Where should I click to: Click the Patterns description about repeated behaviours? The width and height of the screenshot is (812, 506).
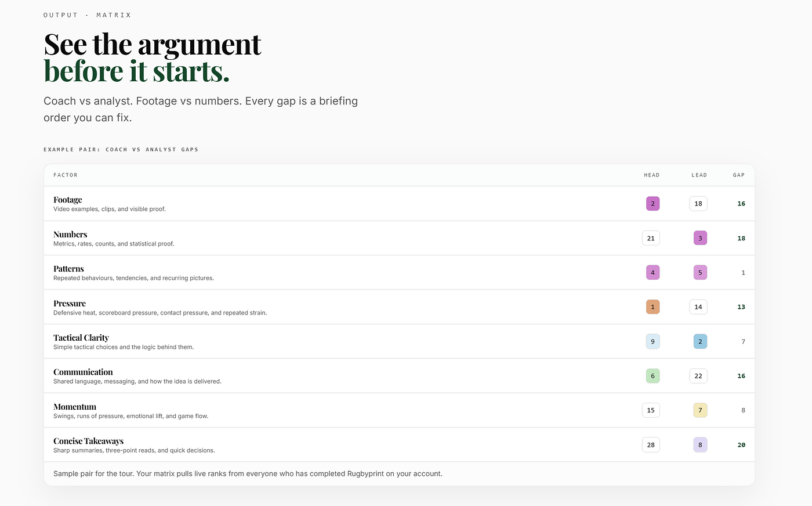pos(133,278)
